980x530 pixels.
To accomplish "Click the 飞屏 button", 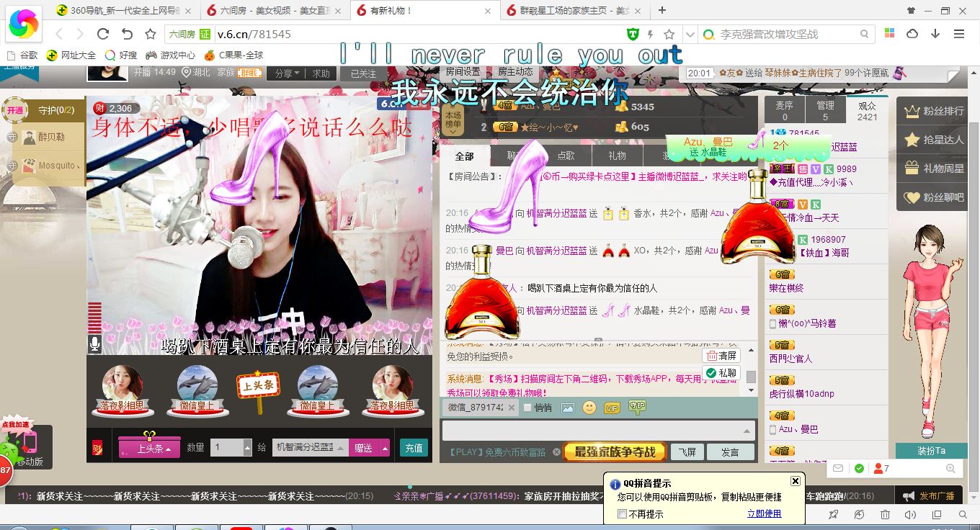I will coord(687,452).
